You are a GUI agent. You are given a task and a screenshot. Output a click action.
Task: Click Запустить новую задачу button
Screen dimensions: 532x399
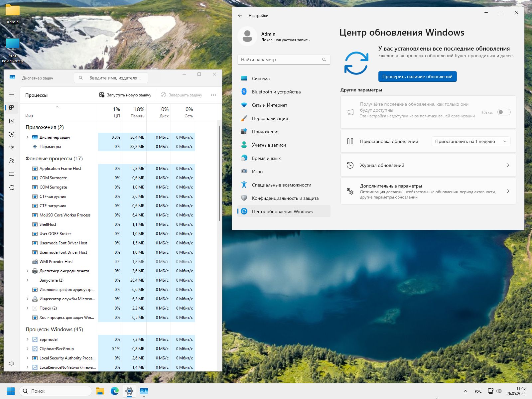(x=125, y=95)
